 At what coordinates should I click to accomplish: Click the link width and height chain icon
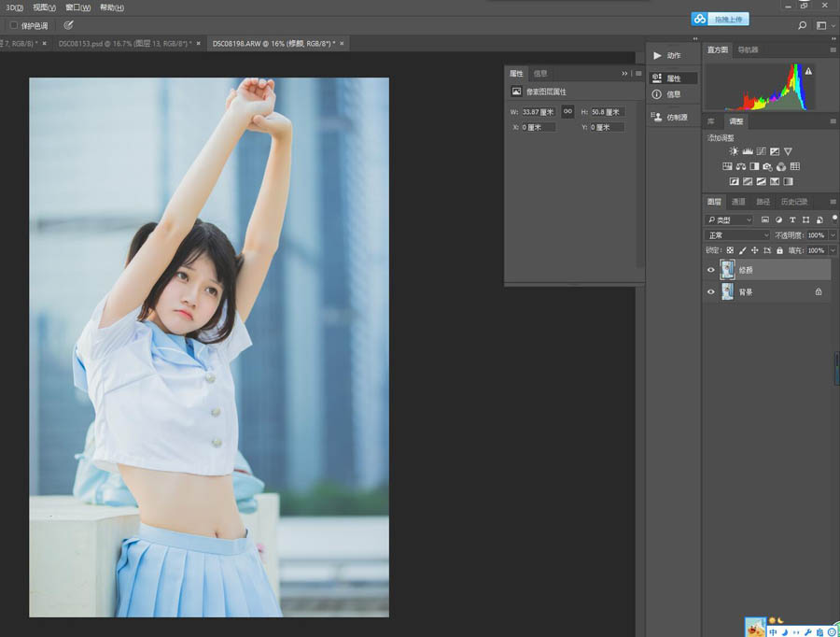(567, 112)
